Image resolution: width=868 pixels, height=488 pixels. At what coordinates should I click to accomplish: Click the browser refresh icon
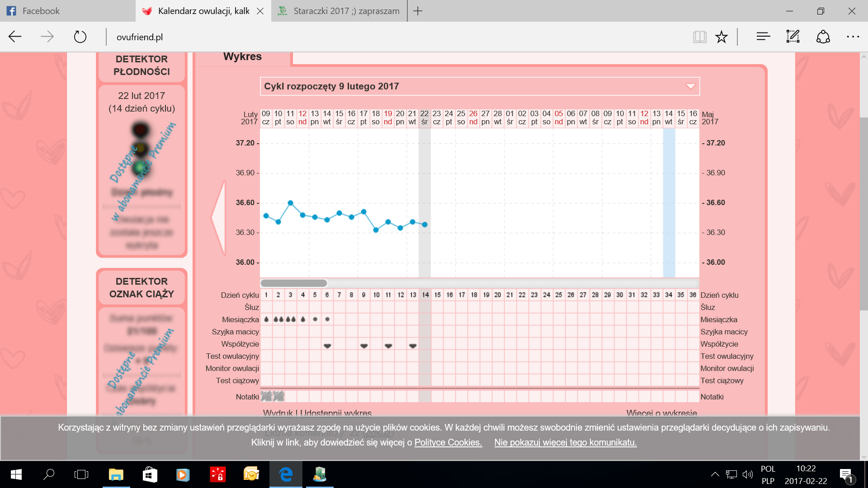(80, 37)
